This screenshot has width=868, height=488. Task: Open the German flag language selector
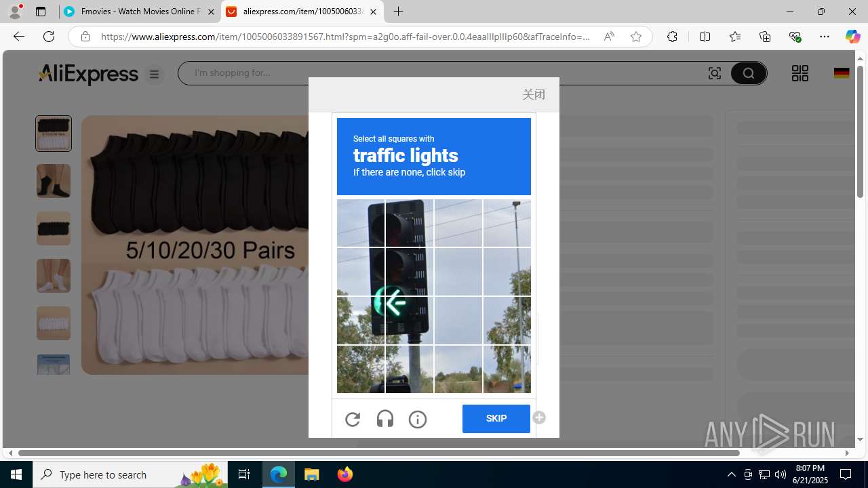[x=842, y=73]
